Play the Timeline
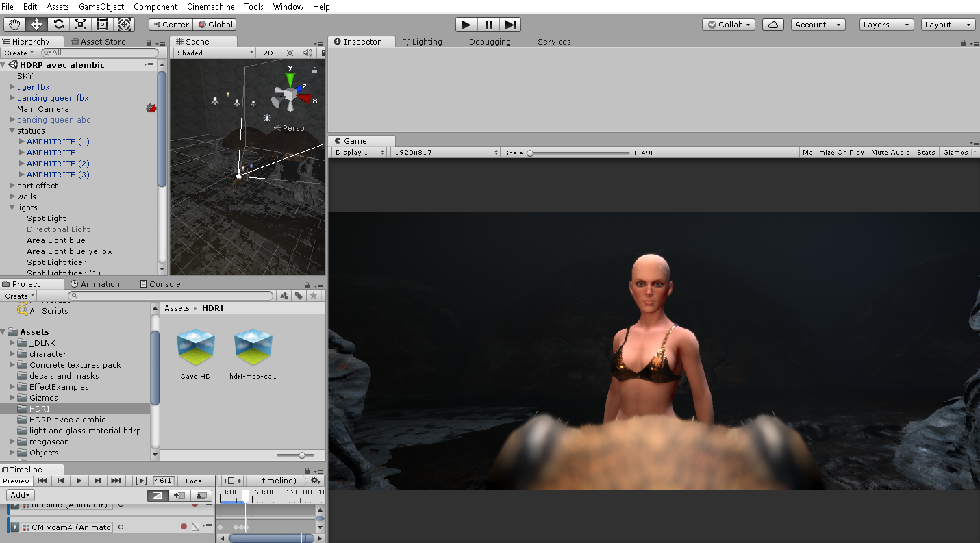Viewport: 980px width, 543px height. 79,481
